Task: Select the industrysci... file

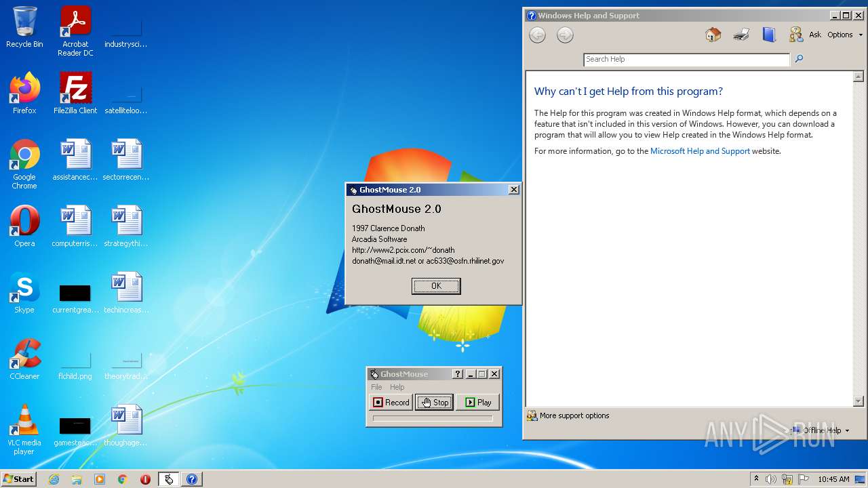Action: (126, 34)
